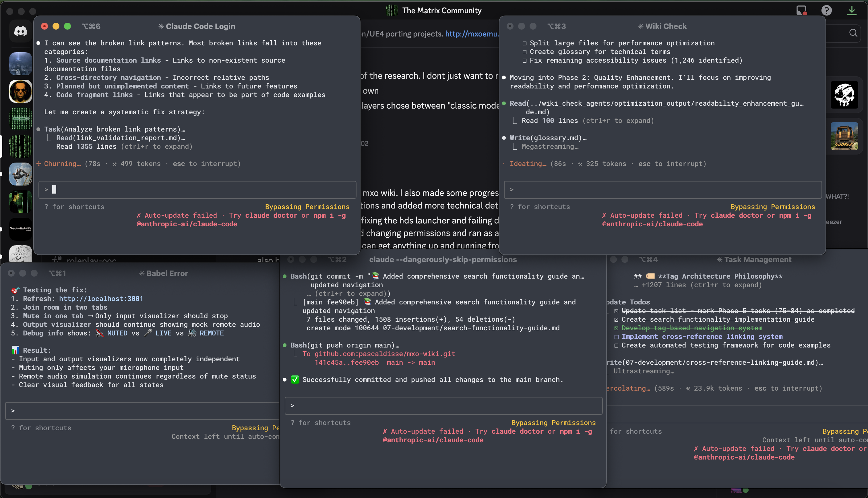Switch to 'Babel Error' terminal window title

(167, 273)
